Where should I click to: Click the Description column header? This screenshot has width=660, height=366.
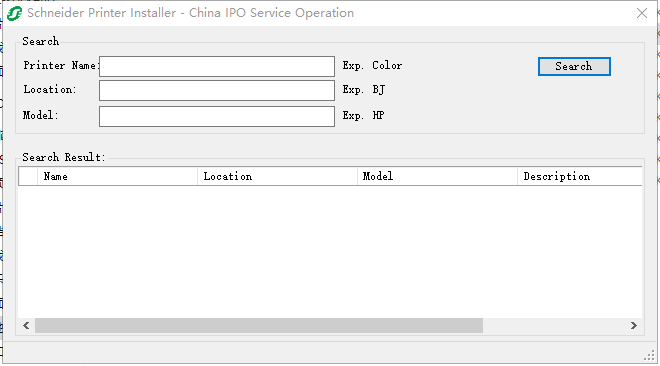point(580,176)
